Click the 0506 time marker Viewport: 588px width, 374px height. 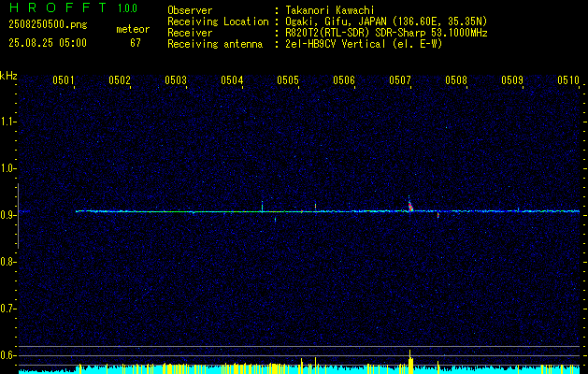(x=344, y=79)
